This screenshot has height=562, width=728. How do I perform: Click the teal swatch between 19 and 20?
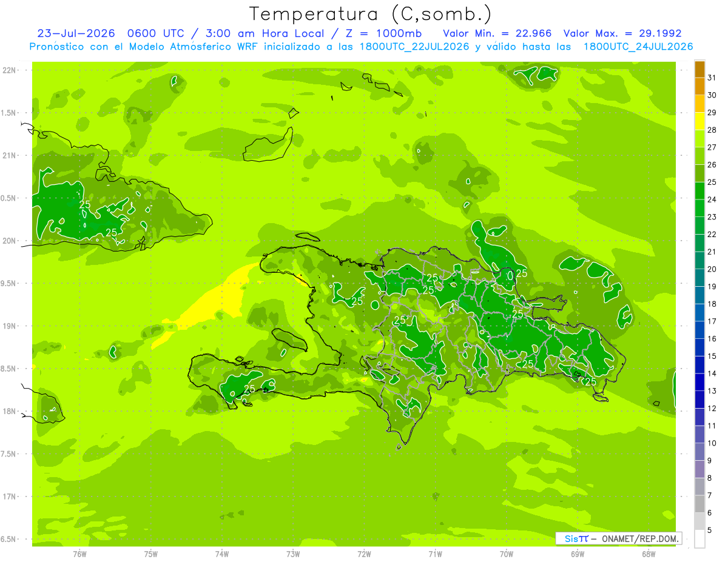click(x=699, y=278)
